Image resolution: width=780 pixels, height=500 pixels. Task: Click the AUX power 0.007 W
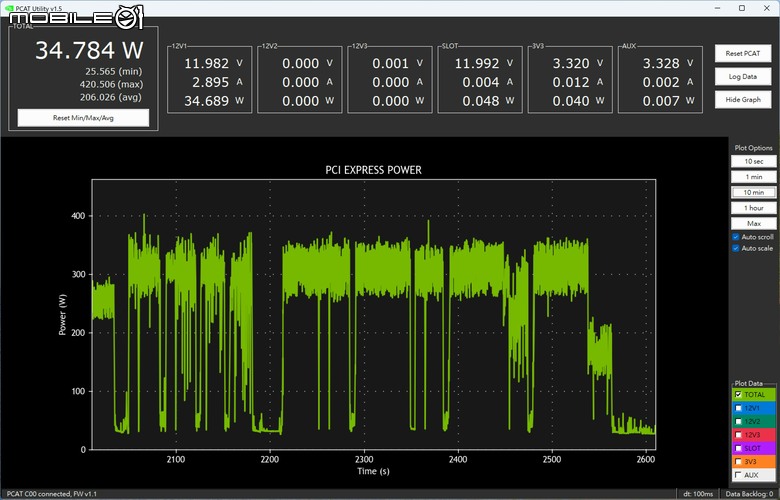[668, 101]
